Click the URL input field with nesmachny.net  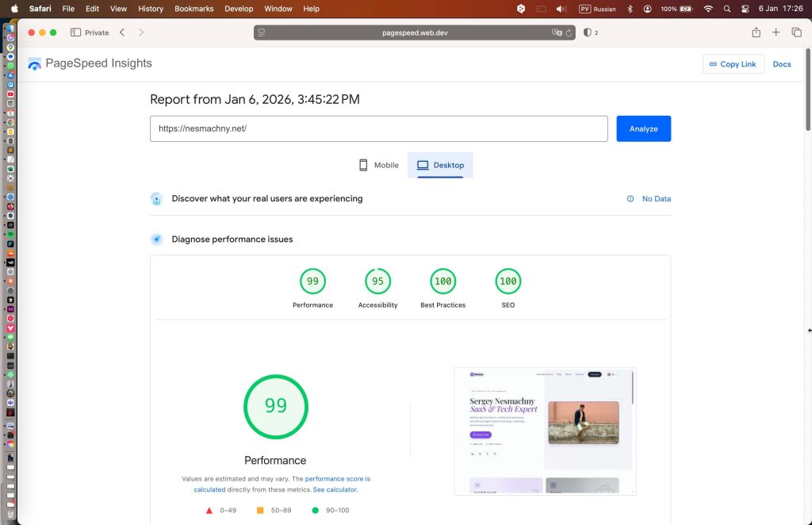click(x=378, y=128)
